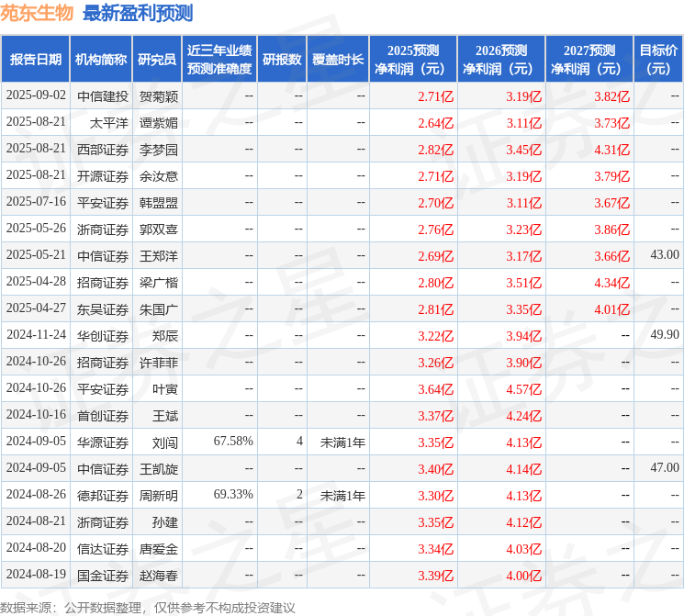The image size is (684, 616).
Task: Click institution 华创证券
Action: 103,335
